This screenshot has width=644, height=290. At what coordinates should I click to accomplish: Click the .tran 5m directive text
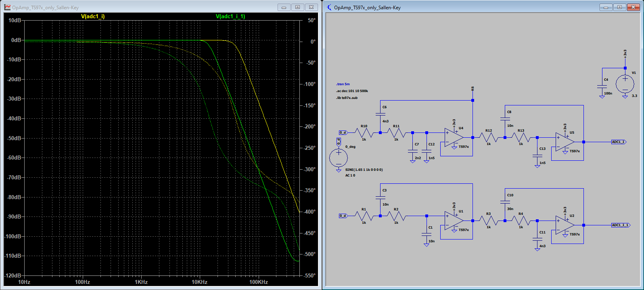tap(343, 84)
